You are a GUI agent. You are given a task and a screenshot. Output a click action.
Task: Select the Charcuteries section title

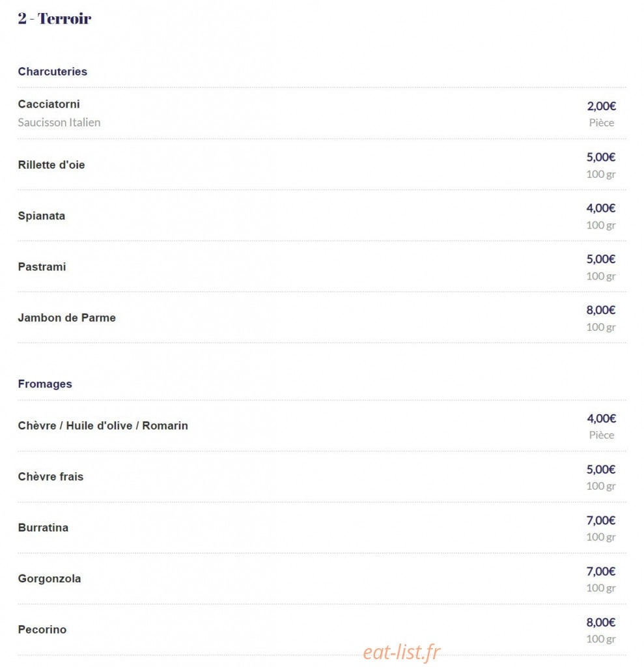[52, 72]
